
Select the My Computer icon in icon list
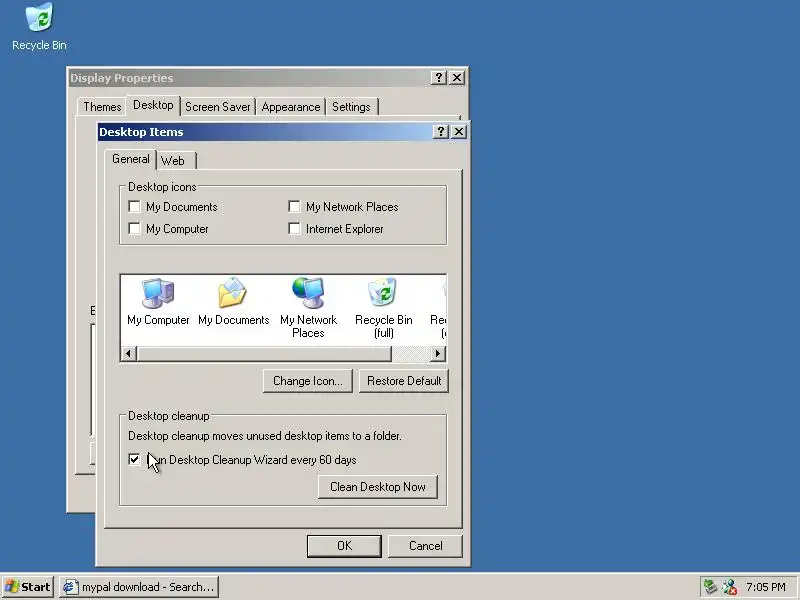coord(158,302)
